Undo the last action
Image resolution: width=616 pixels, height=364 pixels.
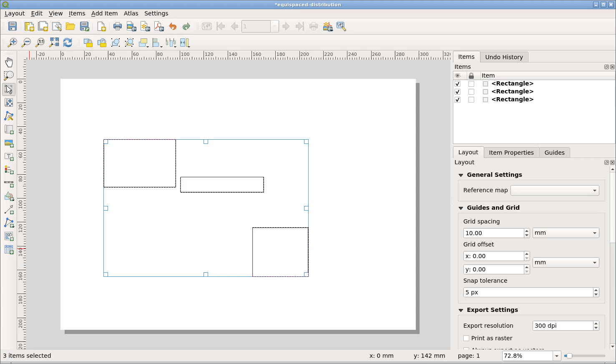point(173,26)
